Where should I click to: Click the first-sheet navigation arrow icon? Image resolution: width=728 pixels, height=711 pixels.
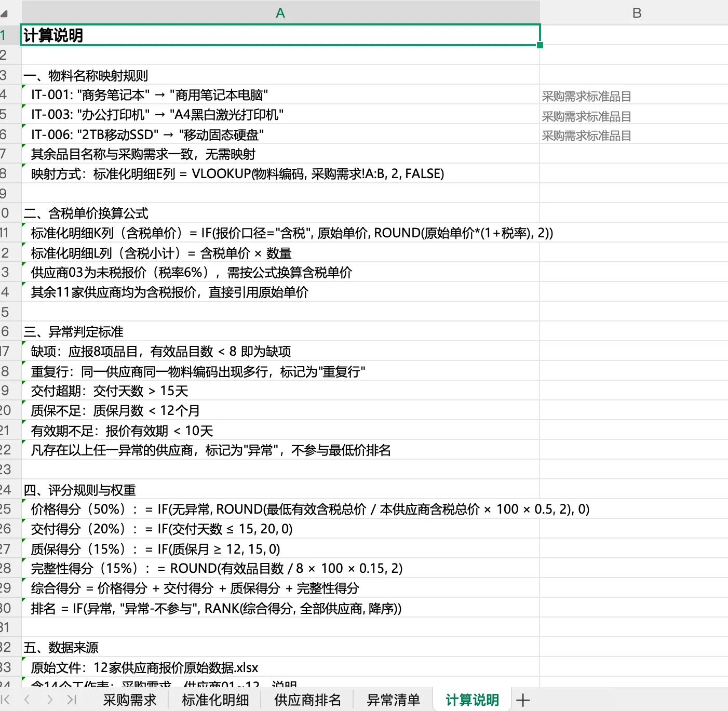[x=5, y=700]
